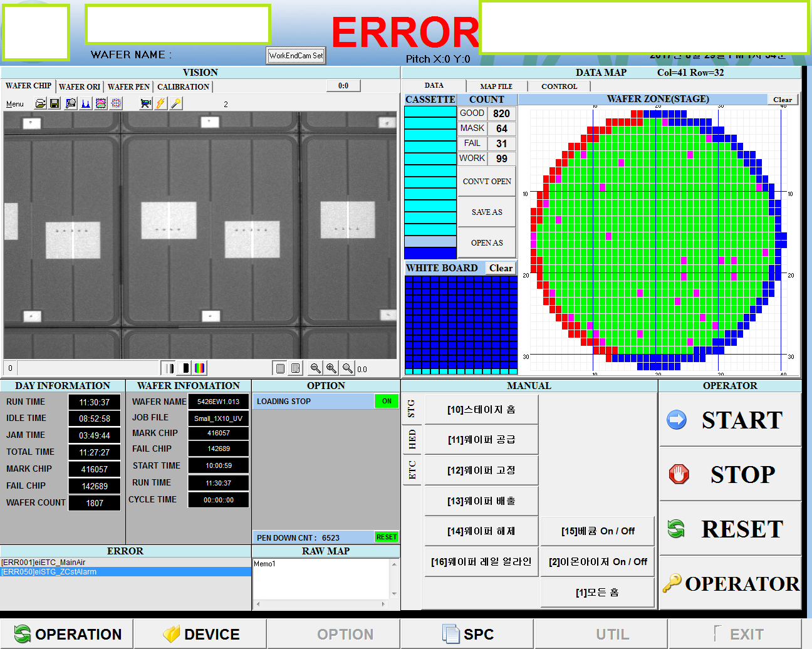Zoom out of the vision image
The height and width of the screenshot is (649, 812).
(x=316, y=368)
